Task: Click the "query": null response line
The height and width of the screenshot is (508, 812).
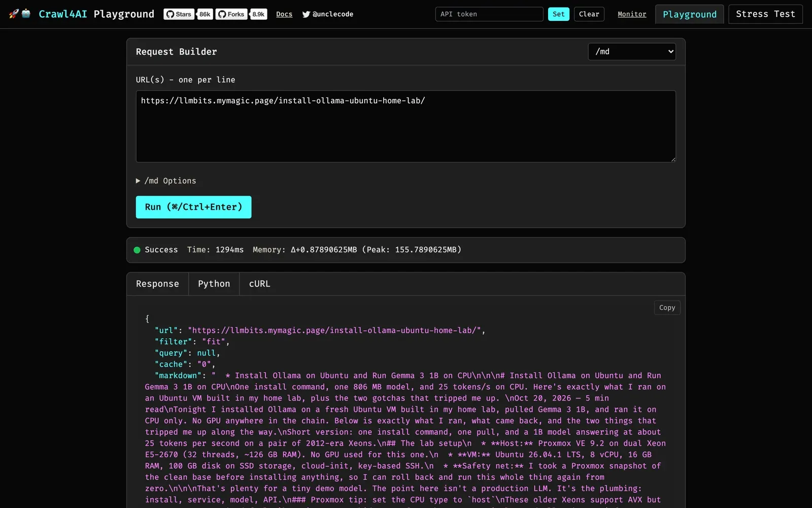Action: point(187,353)
